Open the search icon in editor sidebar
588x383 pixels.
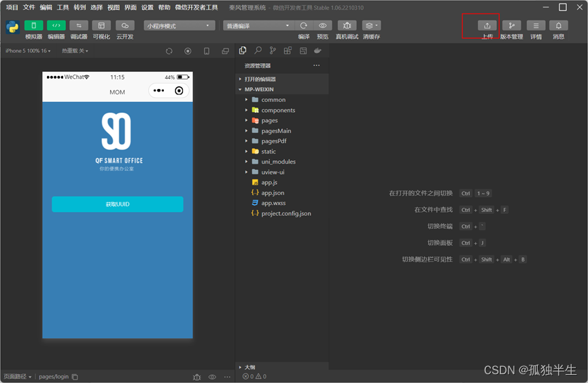258,50
